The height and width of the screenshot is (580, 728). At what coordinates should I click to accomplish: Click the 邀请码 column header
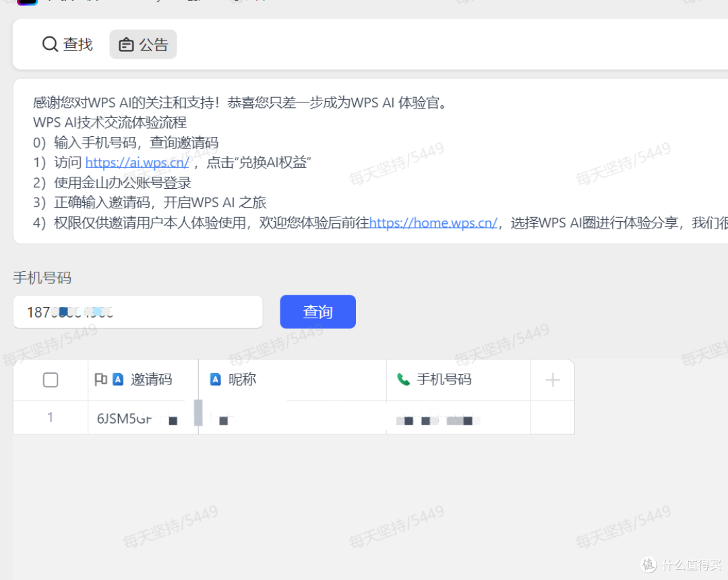click(x=143, y=380)
